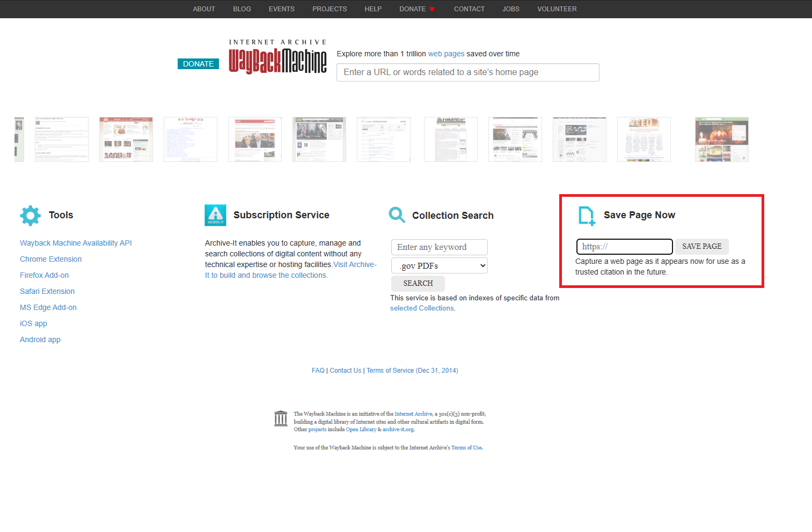The height and width of the screenshot is (532, 812).
Task: Open the FAQ footer link
Action: (x=318, y=371)
